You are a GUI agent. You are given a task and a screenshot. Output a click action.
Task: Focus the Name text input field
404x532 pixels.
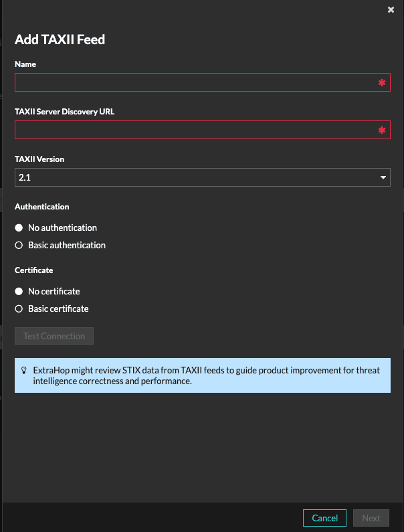tap(194, 82)
